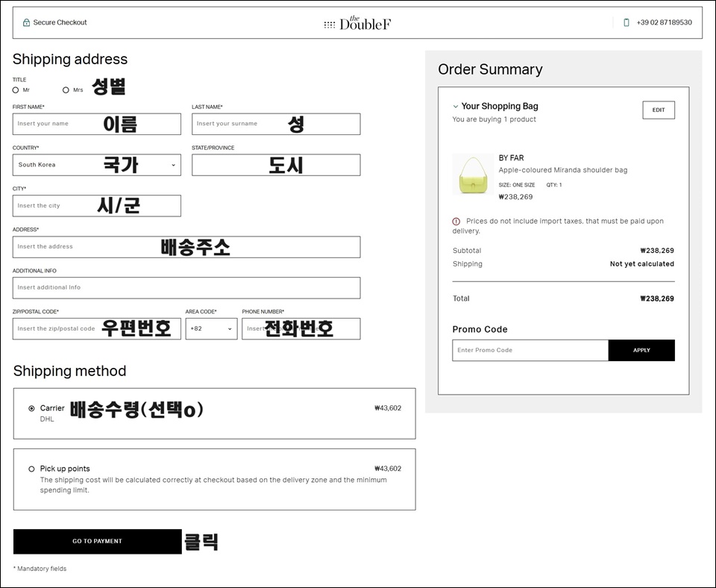716x588 pixels.
Task: Click the Secure Checkout lock icon
Action: pyautogui.click(x=27, y=22)
